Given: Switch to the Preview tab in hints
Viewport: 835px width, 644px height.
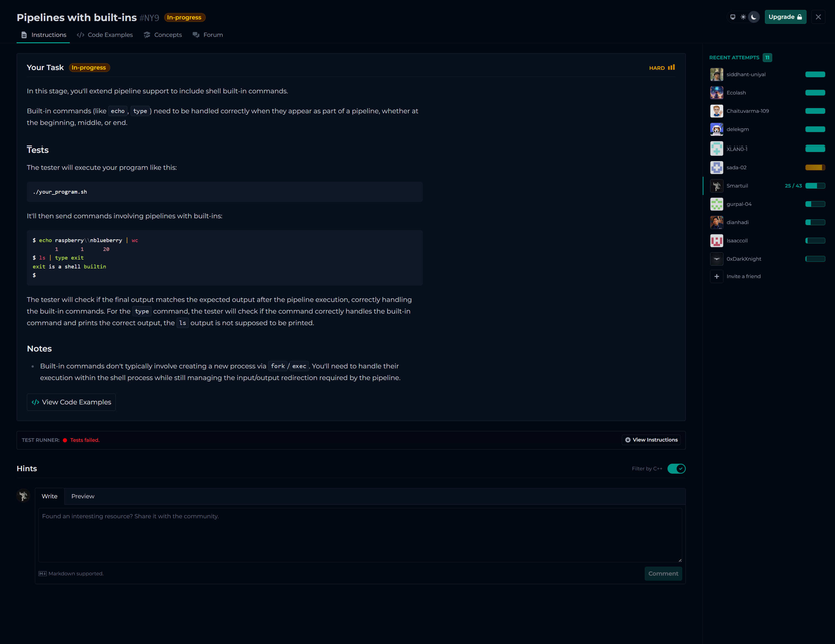Looking at the screenshot, I should 83,496.
